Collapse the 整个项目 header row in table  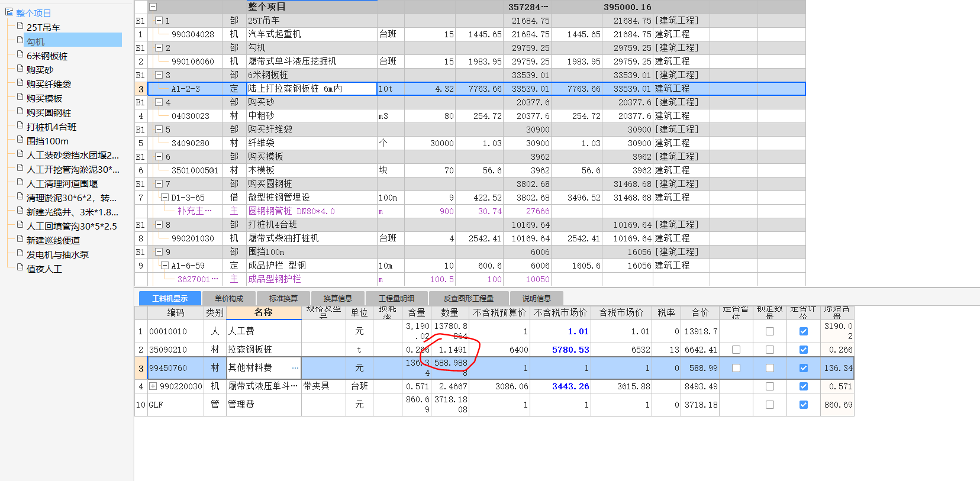pos(153,7)
